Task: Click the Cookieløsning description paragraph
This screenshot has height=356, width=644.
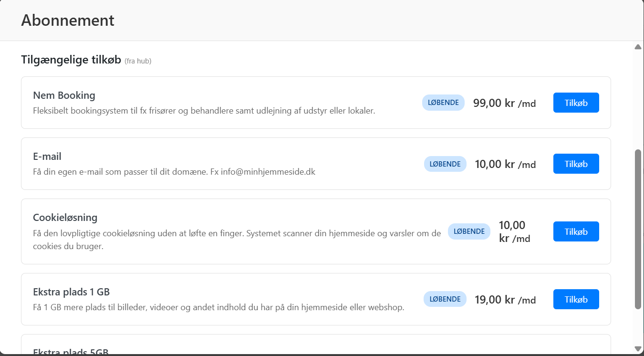Action: coord(237,240)
